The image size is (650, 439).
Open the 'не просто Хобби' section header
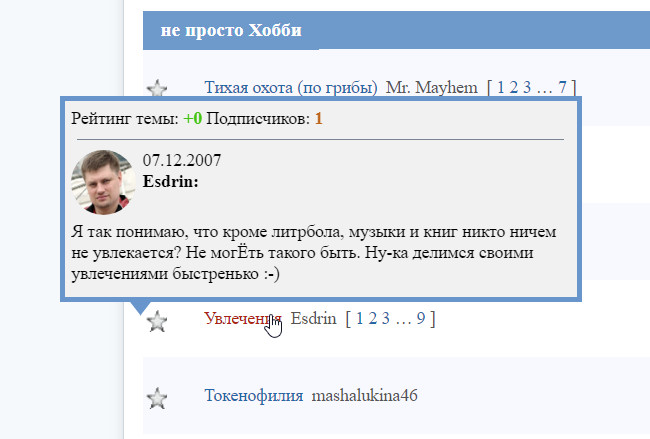(x=231, y=30)
